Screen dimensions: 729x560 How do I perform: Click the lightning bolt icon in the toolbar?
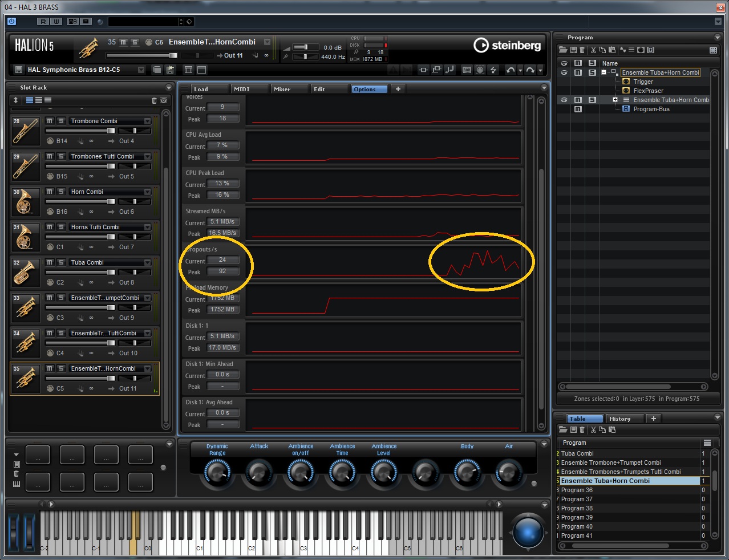494,70
